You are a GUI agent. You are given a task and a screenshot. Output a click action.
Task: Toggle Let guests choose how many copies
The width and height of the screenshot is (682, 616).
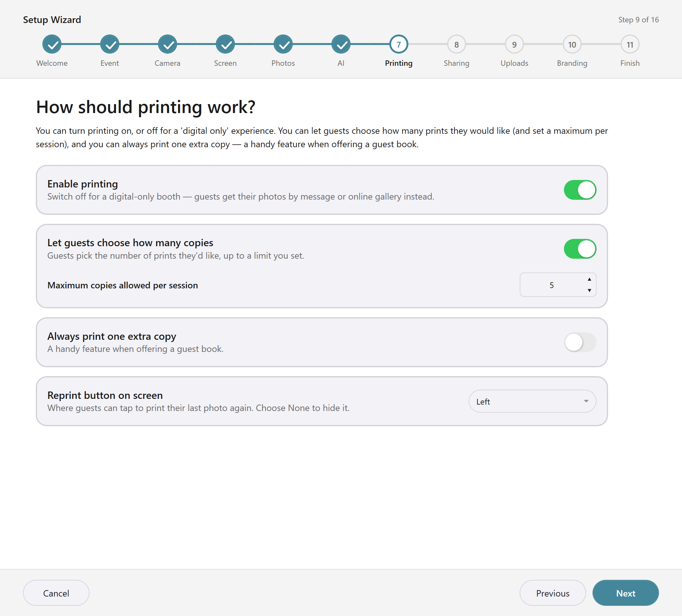(580, 249)
